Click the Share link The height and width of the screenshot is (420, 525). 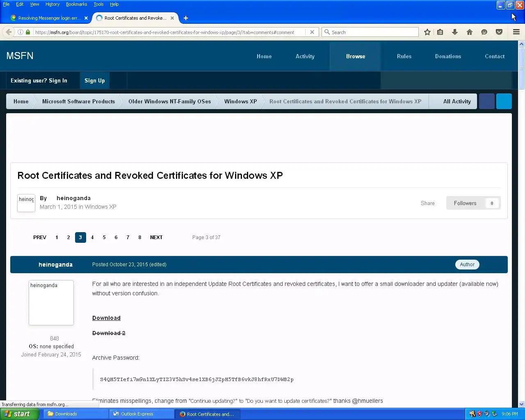(427, 203)
